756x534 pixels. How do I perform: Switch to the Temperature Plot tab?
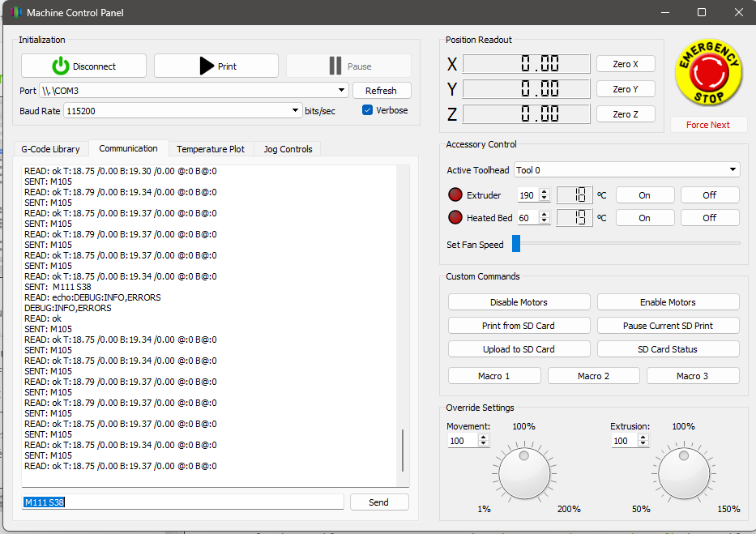210,149
